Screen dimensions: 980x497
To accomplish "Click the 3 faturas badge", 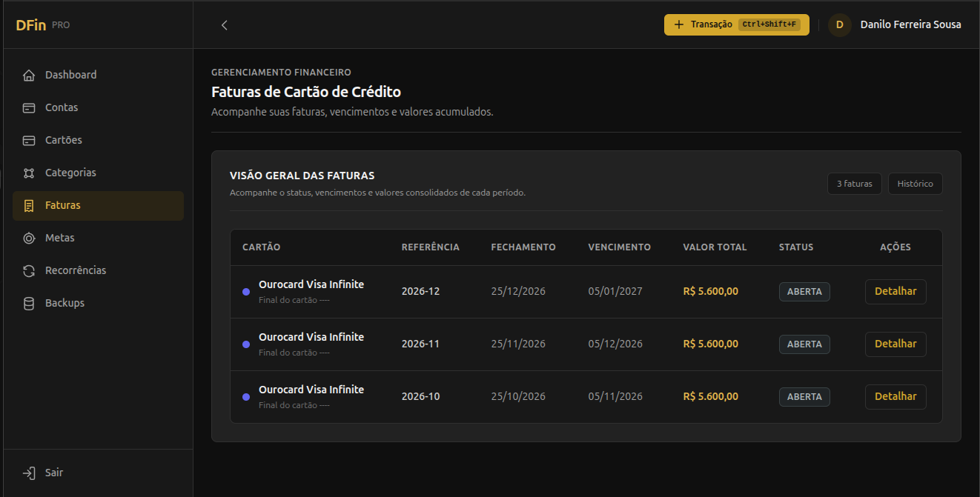I will (855, 184).
